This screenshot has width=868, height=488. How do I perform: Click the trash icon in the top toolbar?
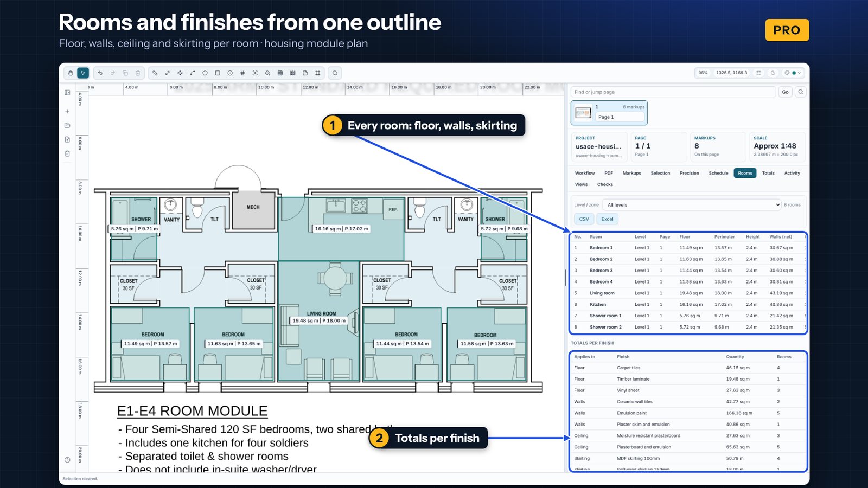point(138,73)
